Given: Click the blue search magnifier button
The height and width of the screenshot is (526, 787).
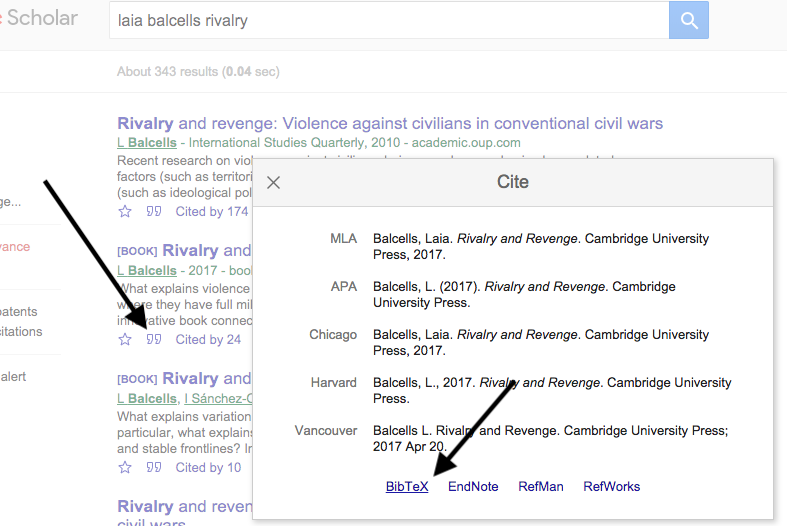Looking at the screenshot, I should tap(689, 20).
